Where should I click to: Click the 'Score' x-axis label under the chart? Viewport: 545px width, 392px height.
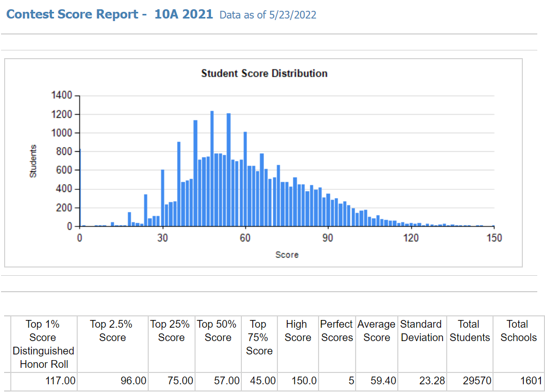click(x=287, y=255)
